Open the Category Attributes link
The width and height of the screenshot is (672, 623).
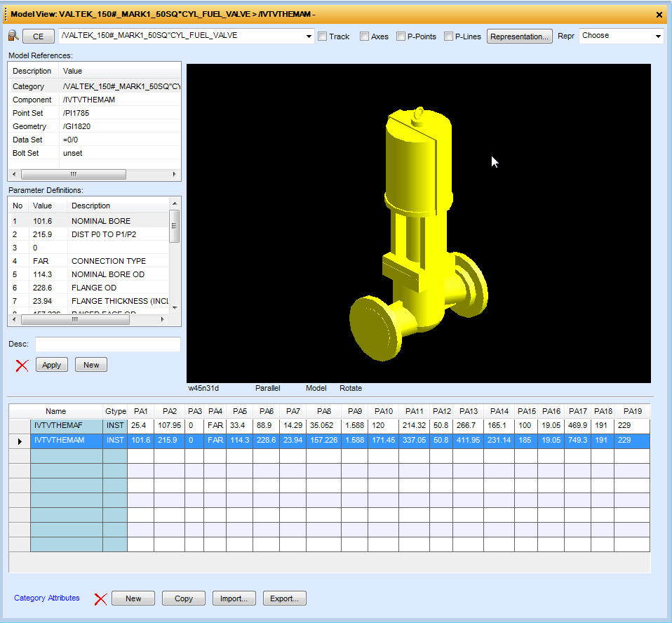pyautogui.click(x=47, y=598)
